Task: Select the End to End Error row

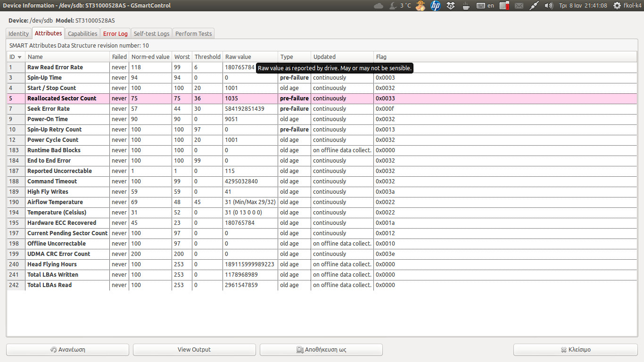Action: (x=322, y=161)
